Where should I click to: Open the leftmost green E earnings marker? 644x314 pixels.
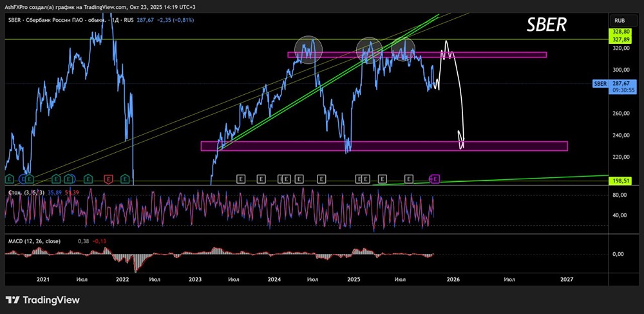coord(10,179)
